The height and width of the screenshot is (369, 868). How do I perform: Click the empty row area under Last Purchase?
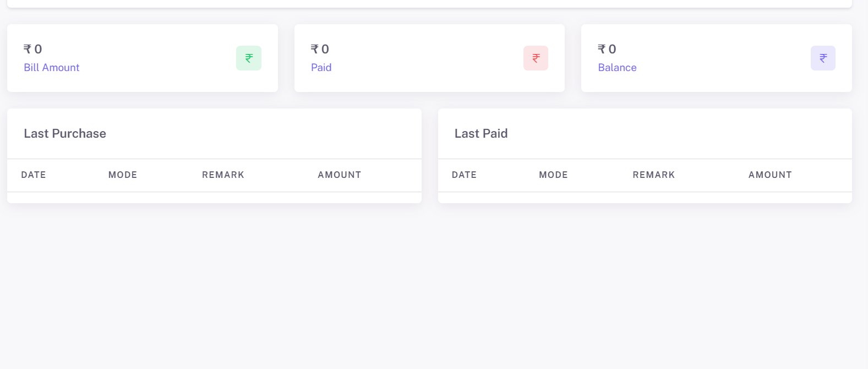214,196
